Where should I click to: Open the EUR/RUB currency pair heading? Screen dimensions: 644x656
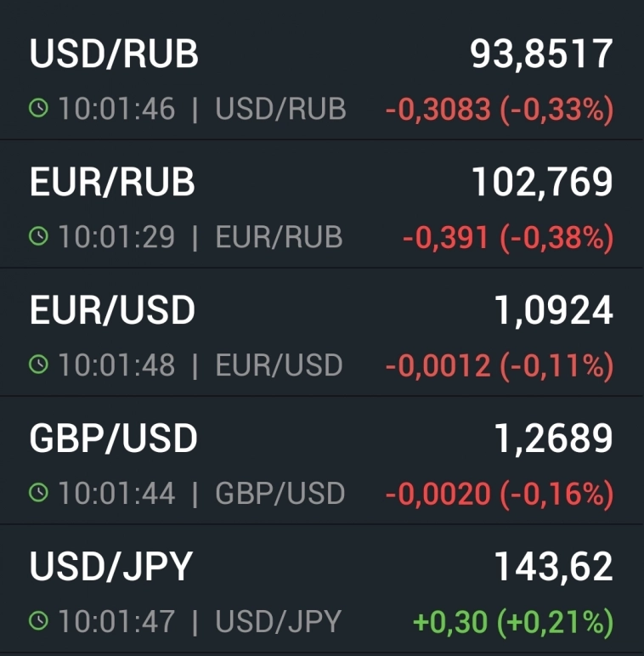(x=112, y=183)
